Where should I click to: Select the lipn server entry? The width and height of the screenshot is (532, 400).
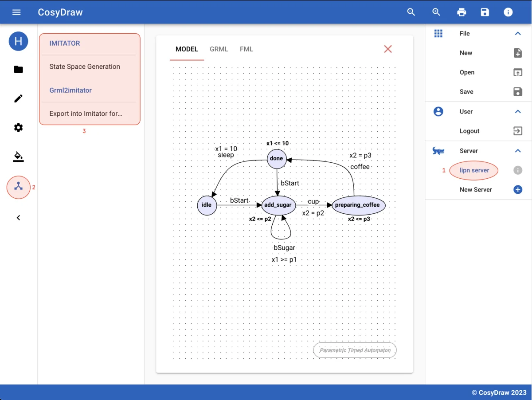(474, 170)
